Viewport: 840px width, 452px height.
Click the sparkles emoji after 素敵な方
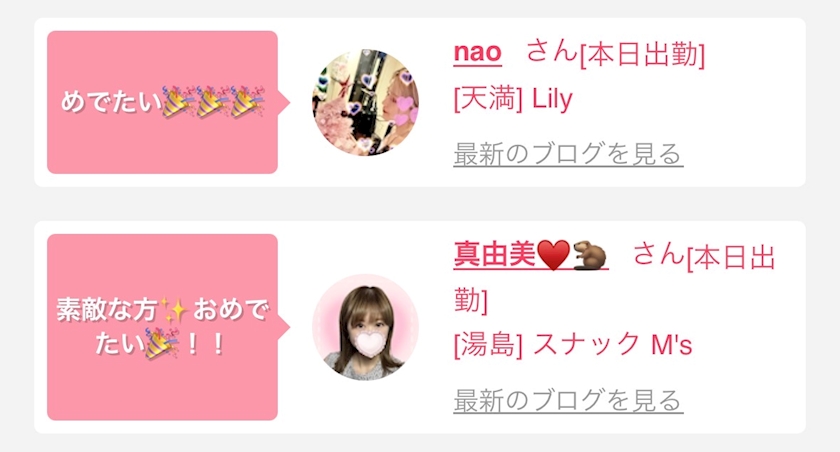click(x=174, y=311)
